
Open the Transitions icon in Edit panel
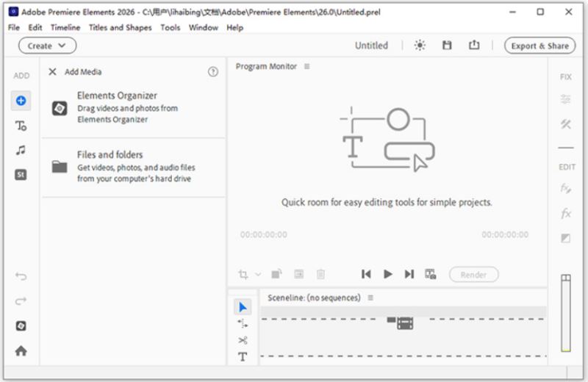[x=565, y=238]
